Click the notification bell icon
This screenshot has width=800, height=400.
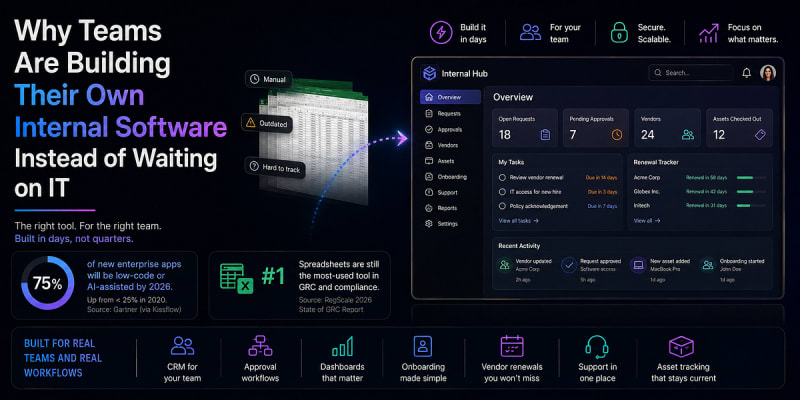(746, 73)
